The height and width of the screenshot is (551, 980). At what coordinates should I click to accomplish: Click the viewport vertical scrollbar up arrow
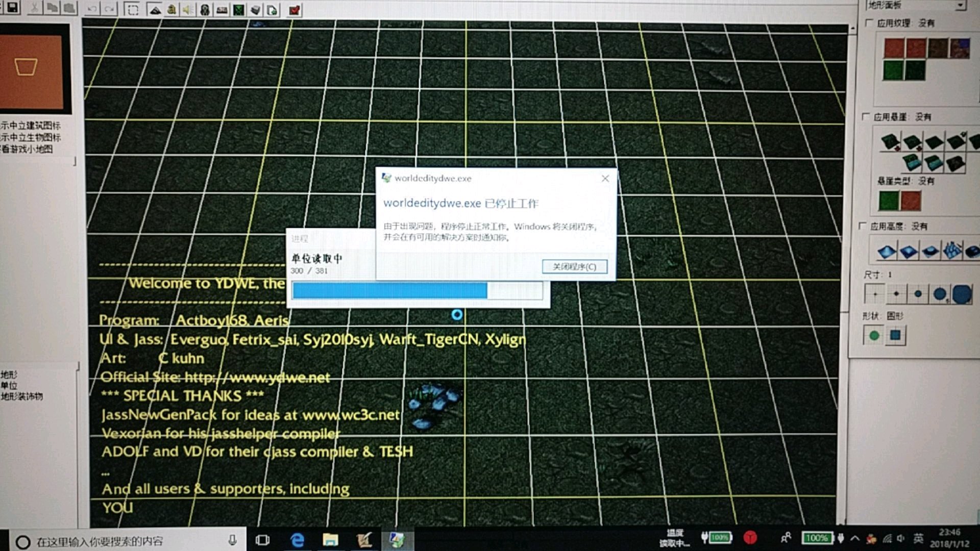click(x=853, y=29)
